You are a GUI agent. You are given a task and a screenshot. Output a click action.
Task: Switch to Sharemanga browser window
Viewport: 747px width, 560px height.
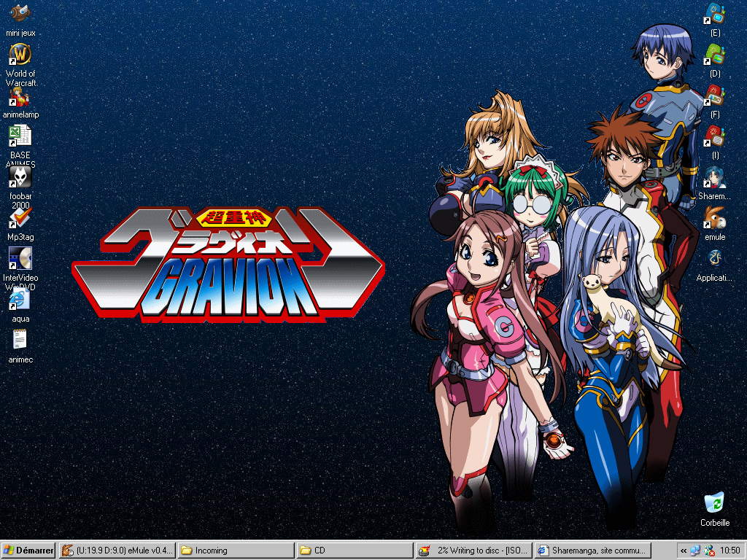[x=592, y=551]
